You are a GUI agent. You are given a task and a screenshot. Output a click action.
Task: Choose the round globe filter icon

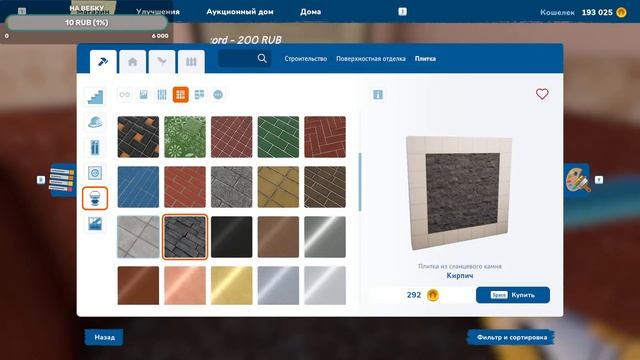tap(218, 95)
